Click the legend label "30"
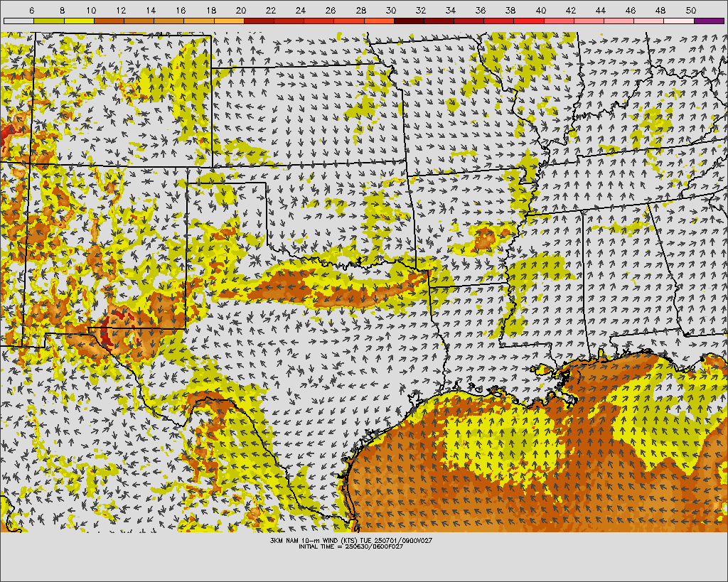 click(x=391, y=10)
